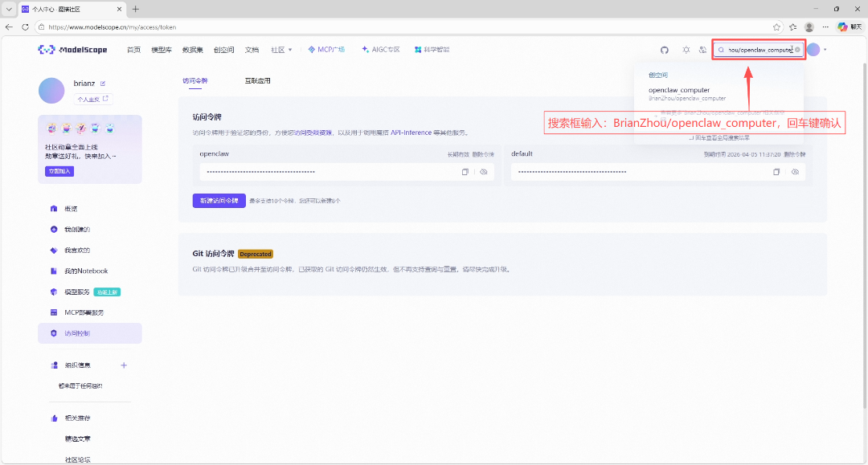Clear the search box with the x icon
Image resolution: width=868 pixels, height=465 pixels.
[797, 50]
